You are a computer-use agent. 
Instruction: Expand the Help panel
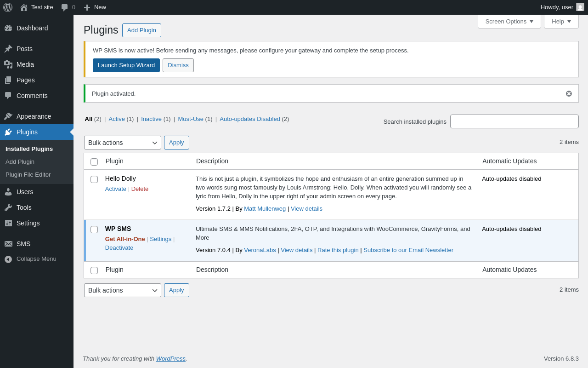pyautogui.click(x=561, y=21)
